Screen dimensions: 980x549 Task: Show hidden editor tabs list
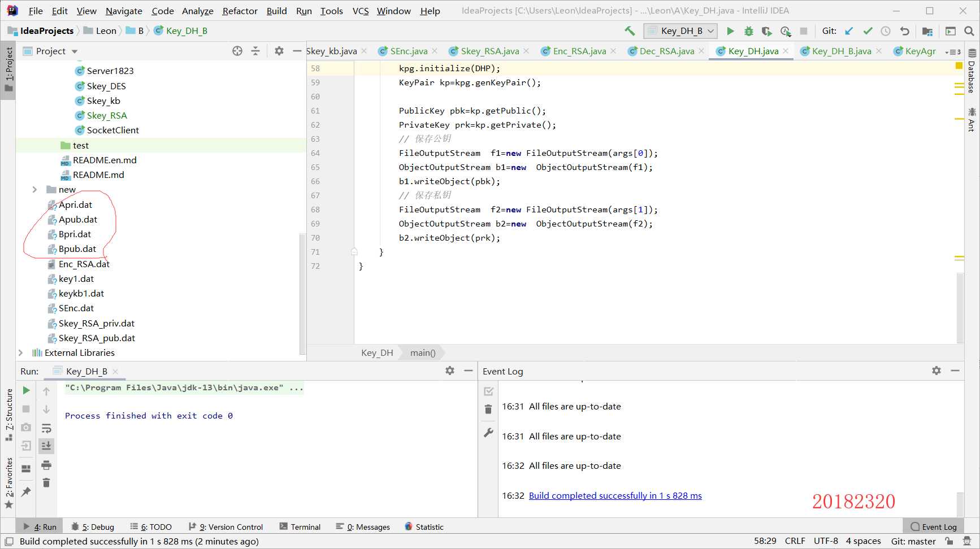pyautogui.click(x=953, y=51)
